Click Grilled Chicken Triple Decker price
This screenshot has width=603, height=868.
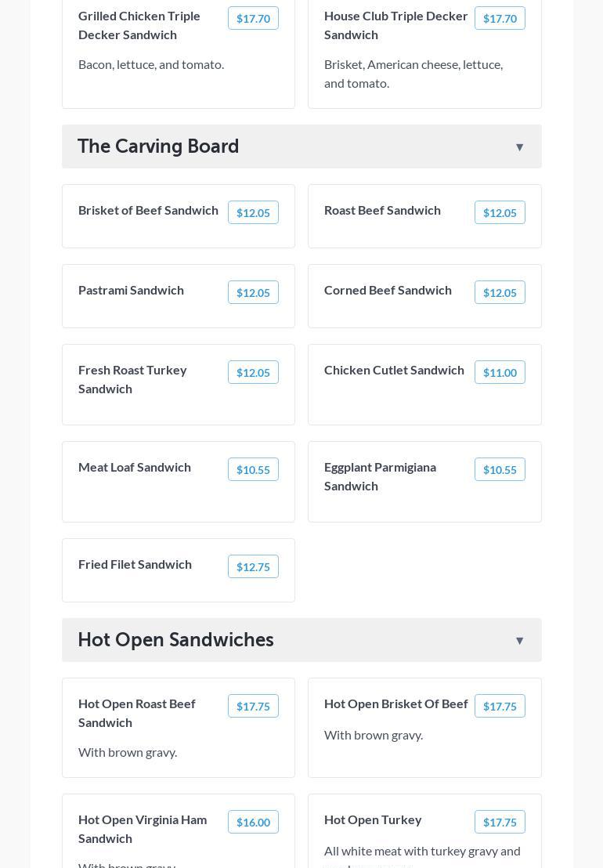click(253, 19)
